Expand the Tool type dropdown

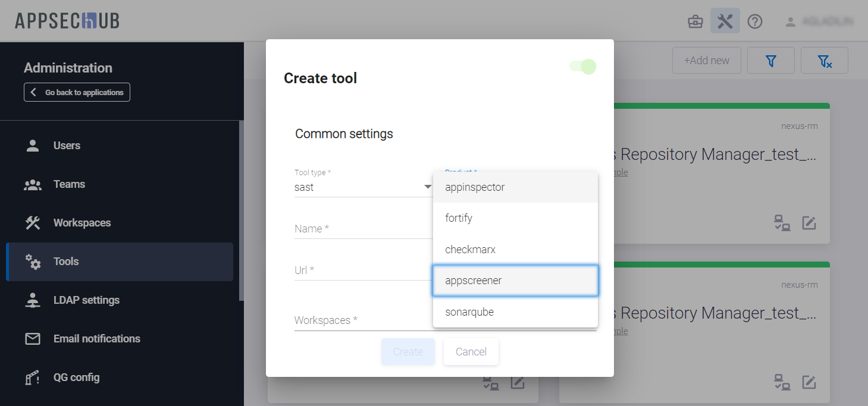pyautogui.click(x=364, y=187)
